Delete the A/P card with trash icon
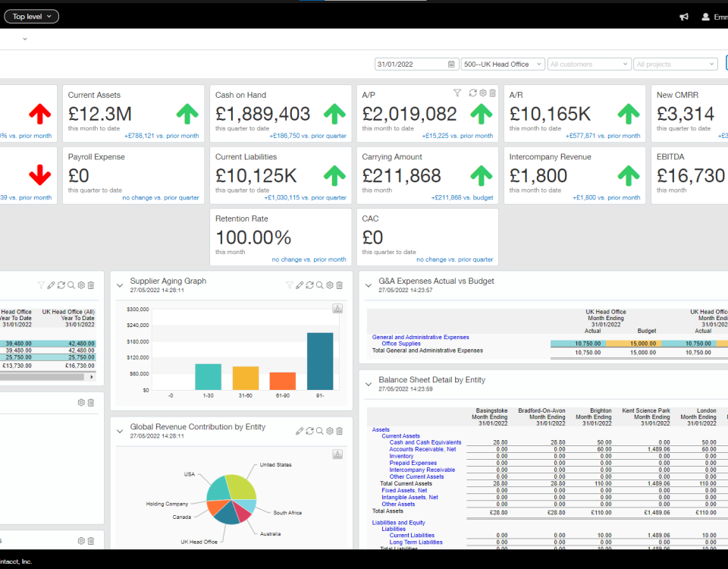Screen dimensions: 728x569 point(493,93)
